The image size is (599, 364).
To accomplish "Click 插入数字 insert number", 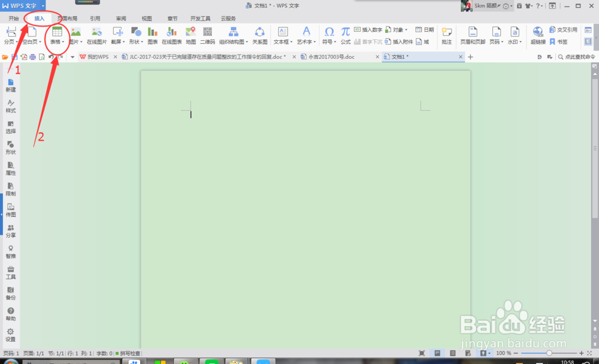I will click(x=368, y=29).
